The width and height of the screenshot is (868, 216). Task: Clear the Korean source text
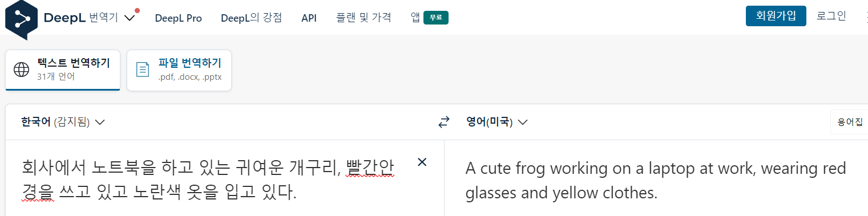[422, 162]
